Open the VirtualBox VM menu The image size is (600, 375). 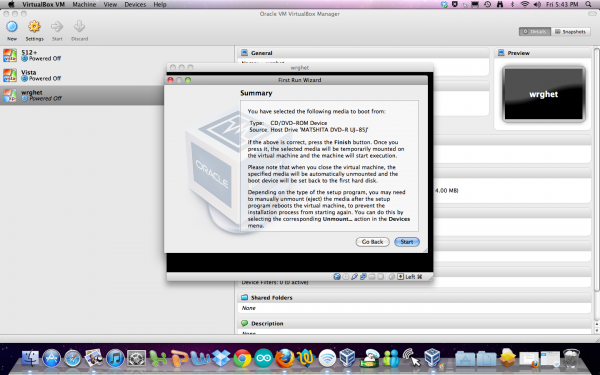(43, 5)
